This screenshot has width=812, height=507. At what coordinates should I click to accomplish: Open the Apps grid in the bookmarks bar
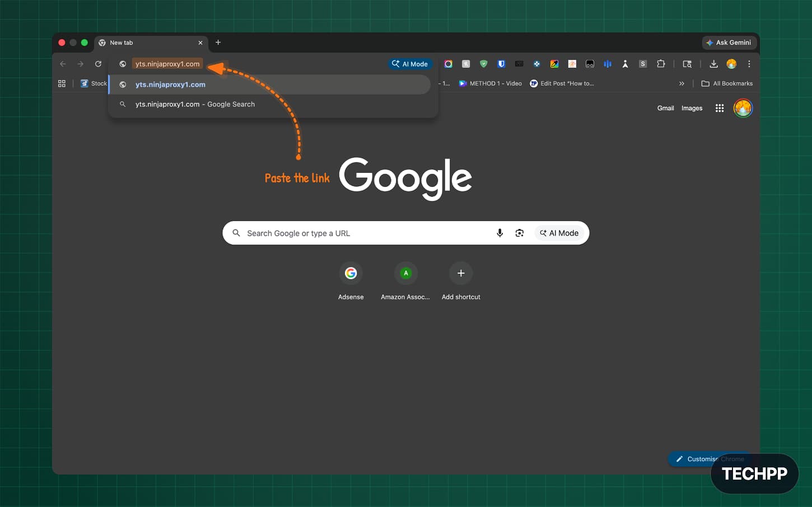[62, 83]
